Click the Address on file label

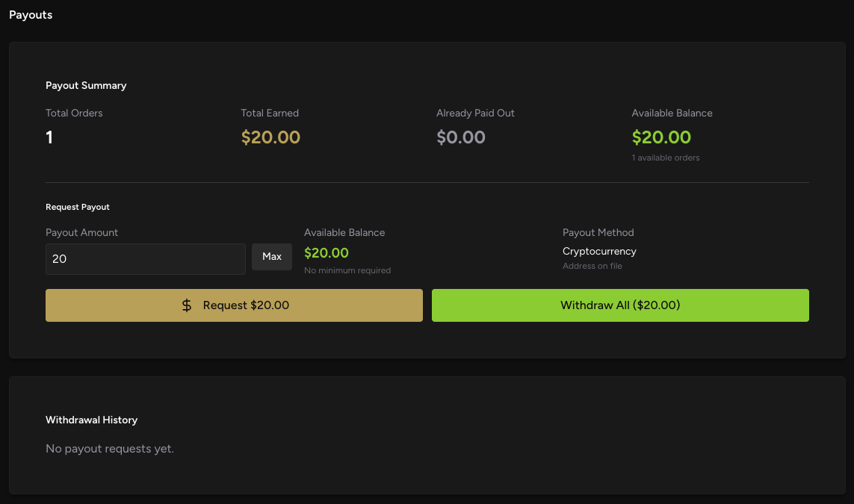pos(592,266)
